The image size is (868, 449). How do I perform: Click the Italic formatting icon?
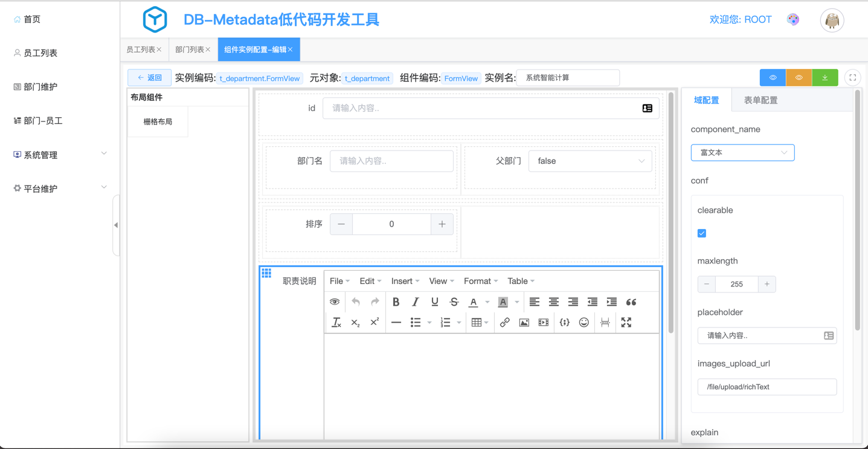pyautogui.click(x=415, y=302)
